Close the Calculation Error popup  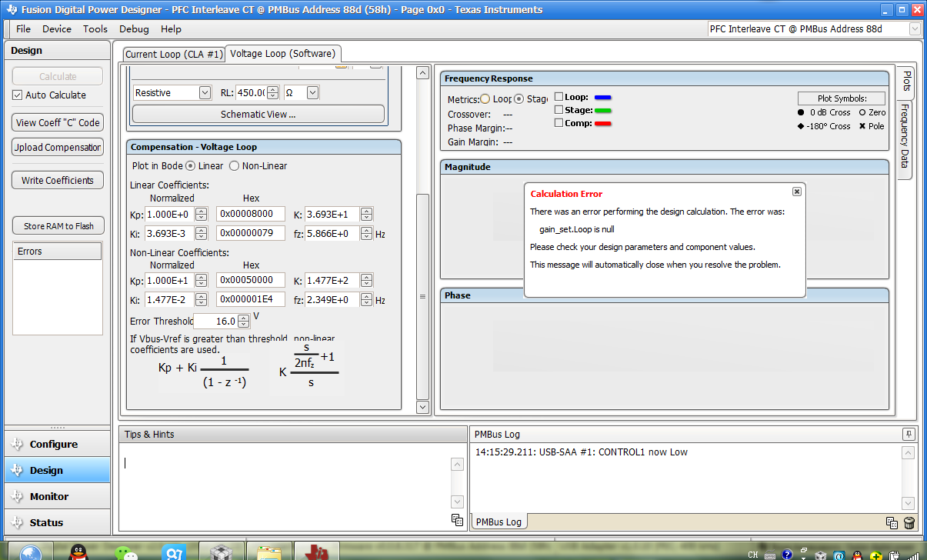(x=797, y=192)
